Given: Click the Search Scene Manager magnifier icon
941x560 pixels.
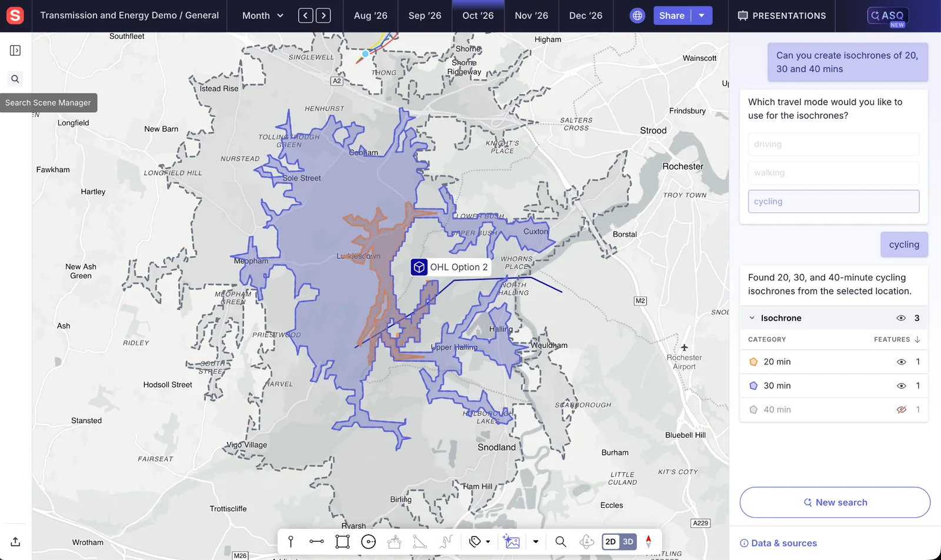Looking at the screenshot, I should tap(15, 79).
